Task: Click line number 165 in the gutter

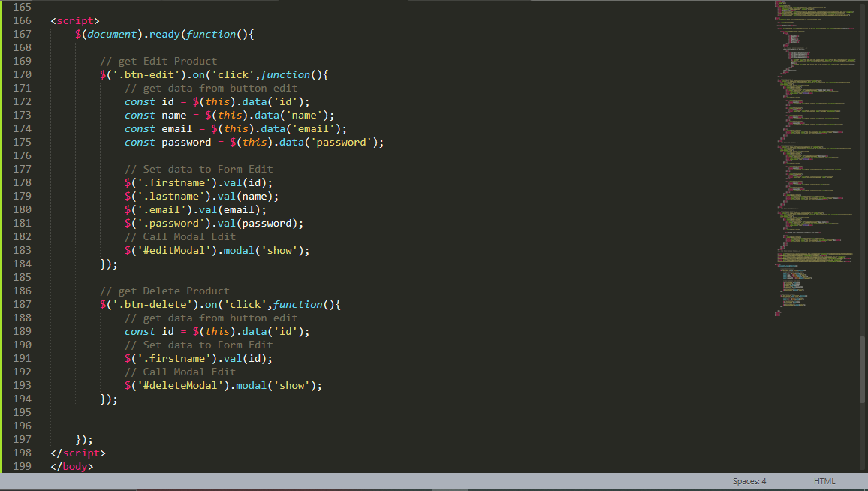Action: (x=22, y=8)
